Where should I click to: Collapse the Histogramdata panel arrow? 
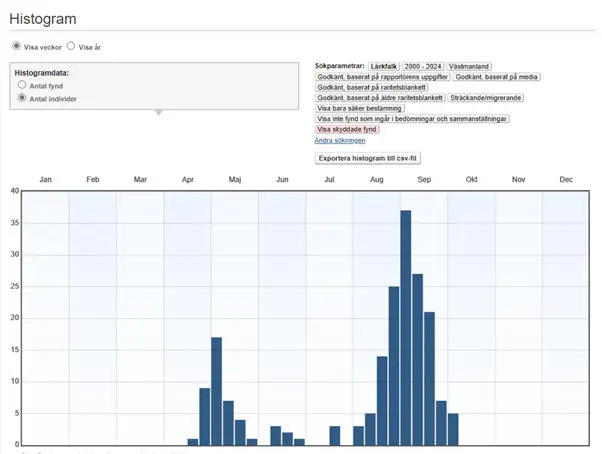click(x=157, y=113)
